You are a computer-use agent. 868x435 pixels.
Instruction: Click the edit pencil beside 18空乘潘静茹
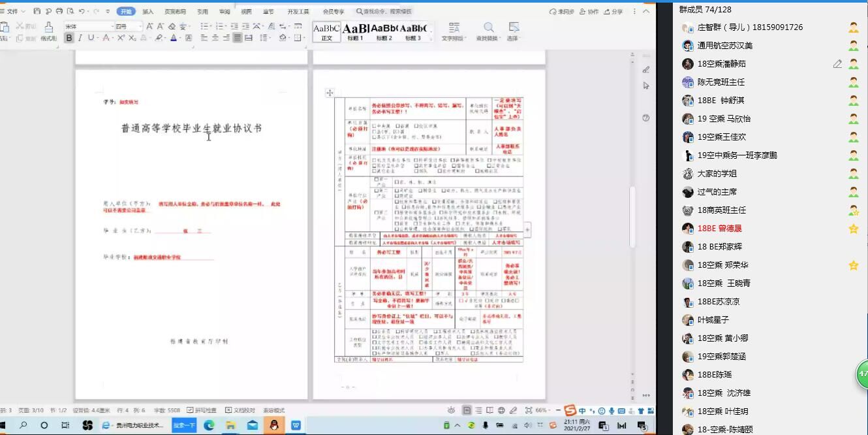point(837,64)
